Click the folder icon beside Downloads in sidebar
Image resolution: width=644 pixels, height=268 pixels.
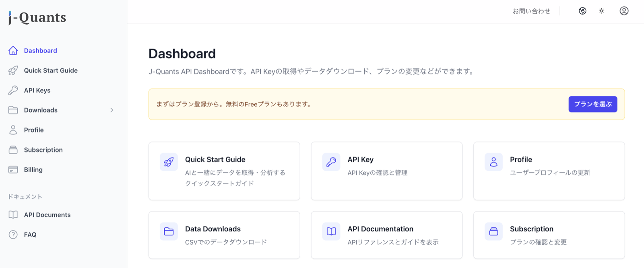(13, 110)
